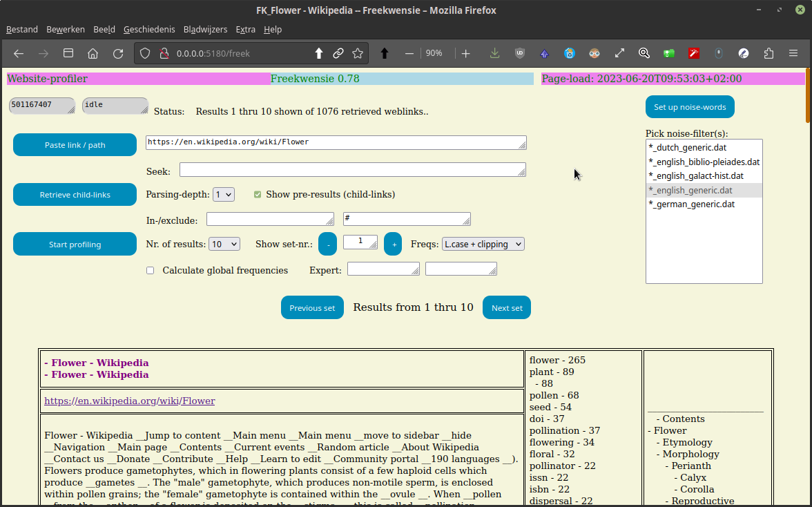
Task: Open the Bewerken menu
Action: pos(65,30)
